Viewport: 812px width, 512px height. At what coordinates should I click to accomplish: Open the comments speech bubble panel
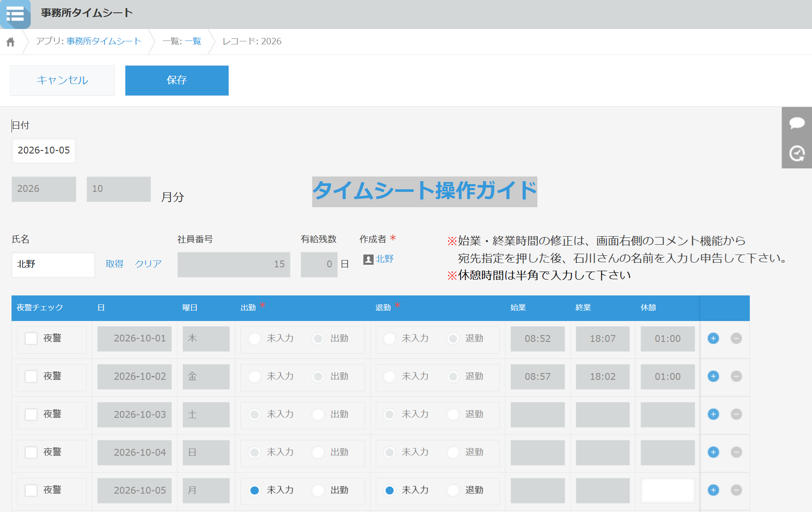[x=797, y=123]
